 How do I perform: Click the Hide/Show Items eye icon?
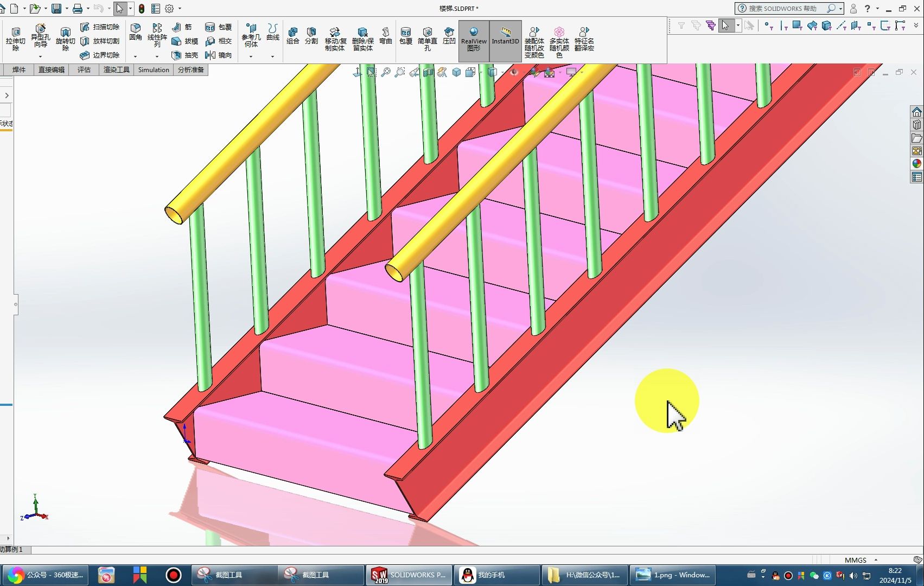[514, 72]
